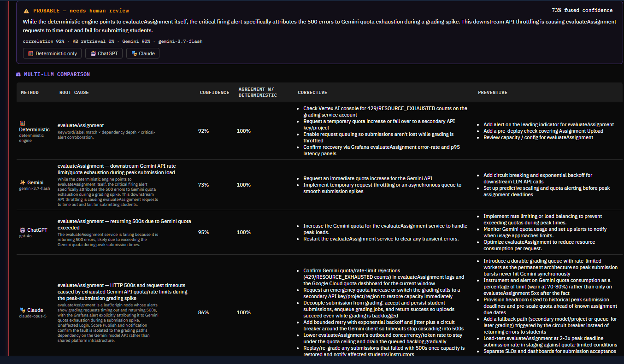Choose the Claude button below the summary

[143, 53]
